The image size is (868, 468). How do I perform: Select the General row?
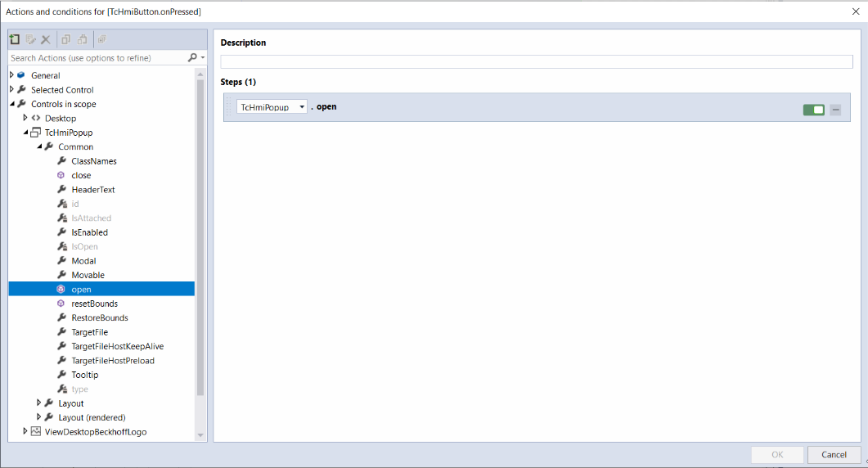pyautogui.click(x=45, y=75)
